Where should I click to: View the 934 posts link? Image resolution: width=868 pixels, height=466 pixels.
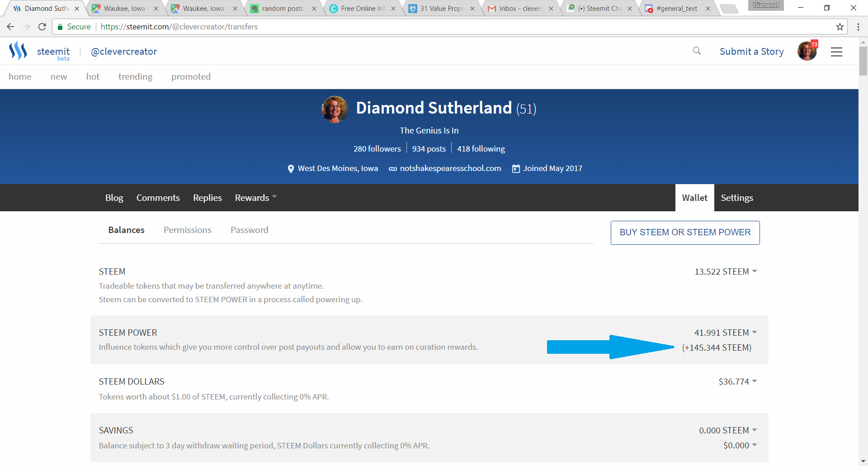point(429,149)
